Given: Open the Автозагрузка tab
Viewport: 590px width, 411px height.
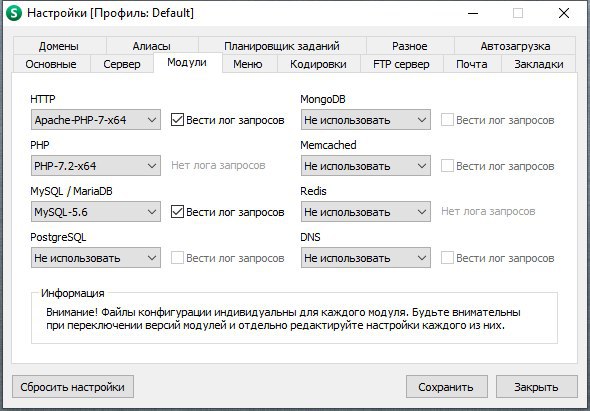Looking at the screenshot, I should tap(515, 46).
